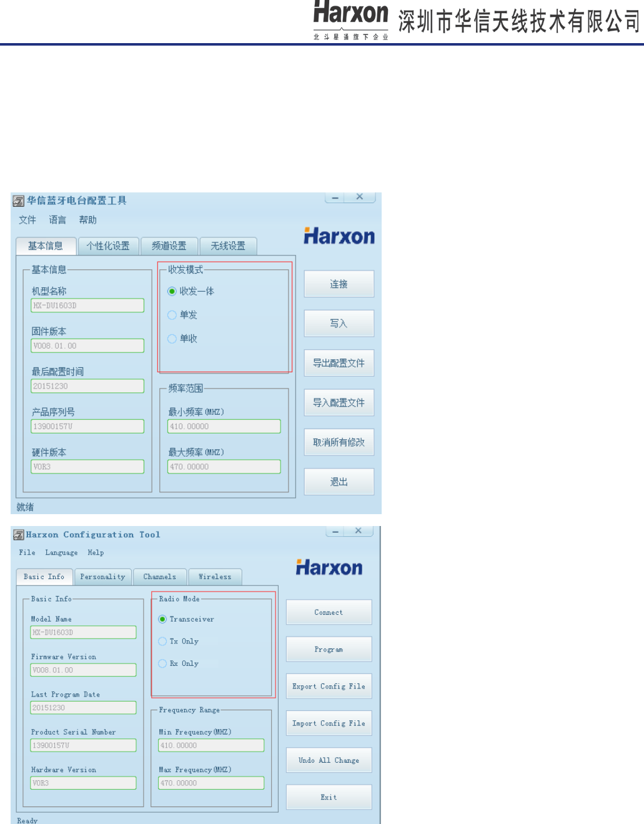The image size is (644, 824).
Task: Click the Program button
Action: [329, 649]
